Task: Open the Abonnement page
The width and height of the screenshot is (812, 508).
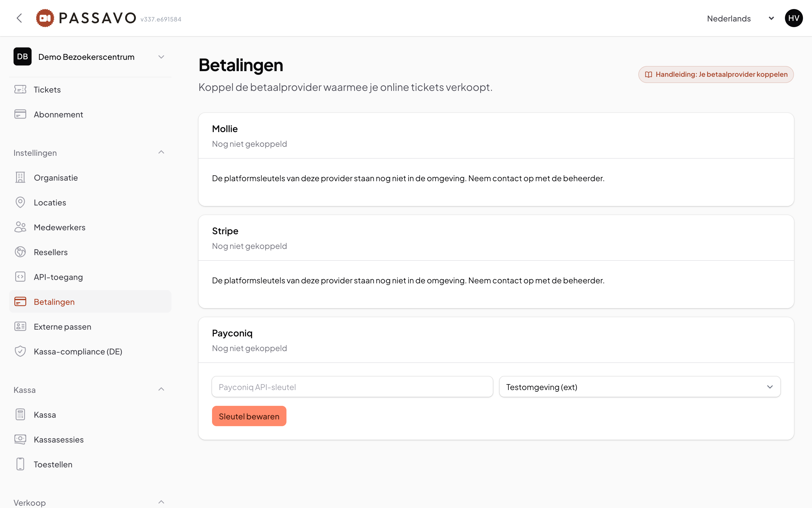Action: [x=90, y=115]
